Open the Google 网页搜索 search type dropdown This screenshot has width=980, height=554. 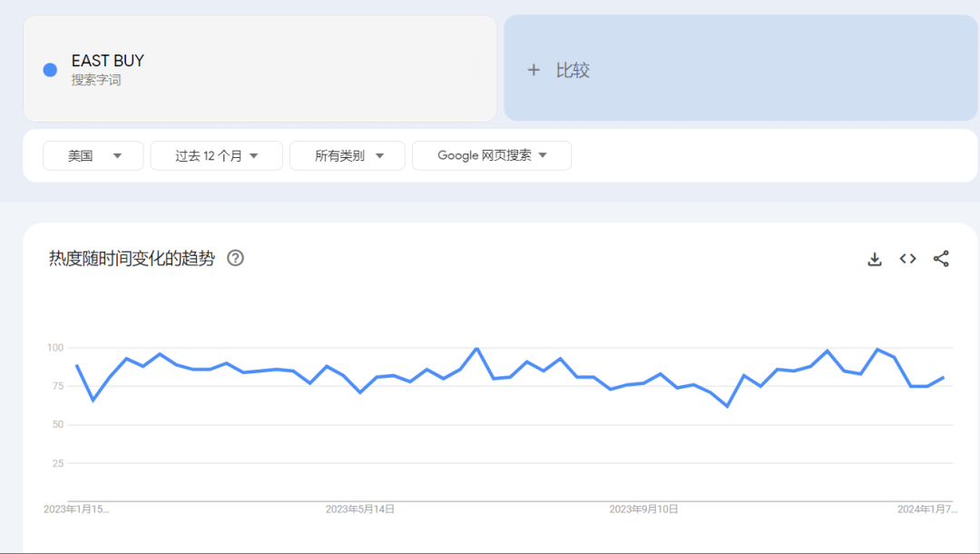coord(491,155)
